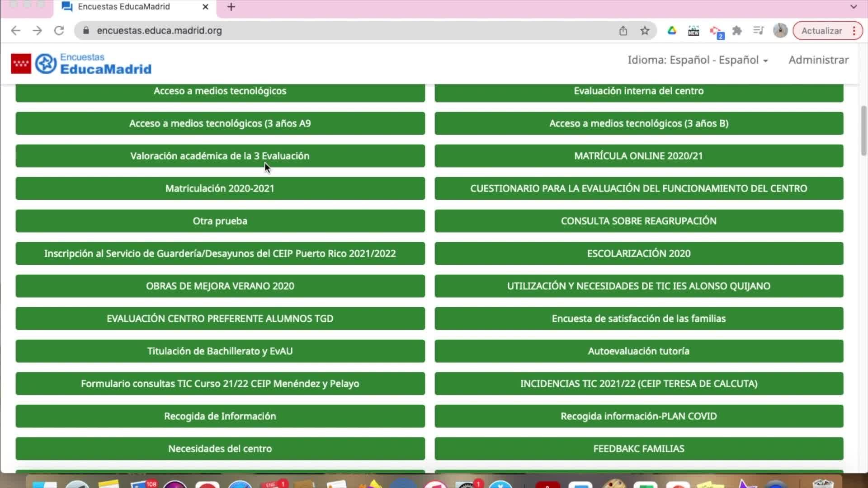The image size is (868, 488).
Task: Click the user profile avatar icon
Action: coord(780,31)
